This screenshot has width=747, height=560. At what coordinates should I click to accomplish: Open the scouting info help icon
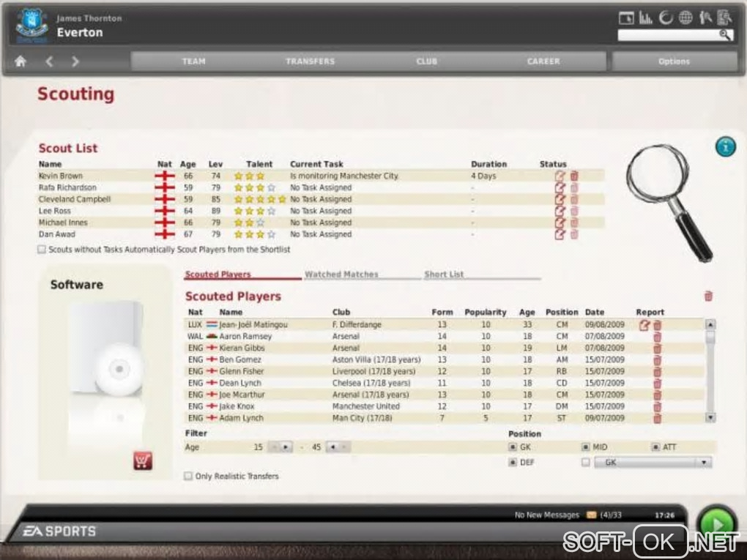[725, 146]
